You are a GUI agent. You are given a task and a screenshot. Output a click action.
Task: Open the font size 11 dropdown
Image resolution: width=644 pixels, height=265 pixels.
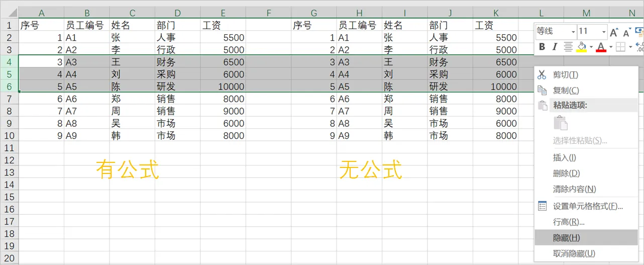603,32
